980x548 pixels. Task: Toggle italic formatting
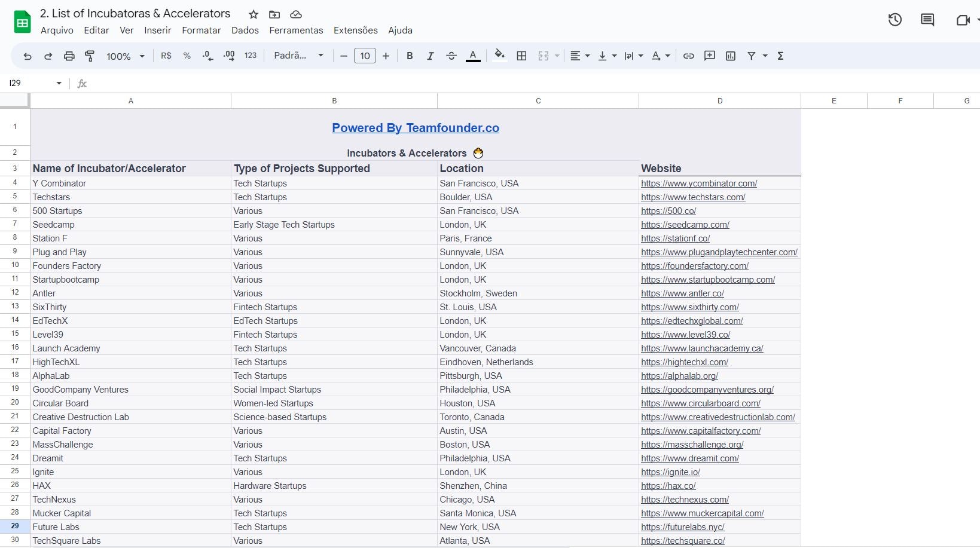[431, 56]
